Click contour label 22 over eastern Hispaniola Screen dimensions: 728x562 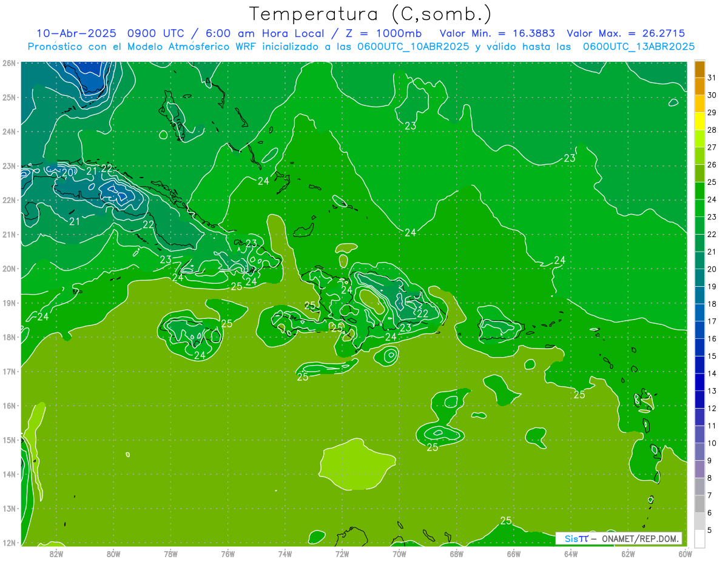coord(422,313)
